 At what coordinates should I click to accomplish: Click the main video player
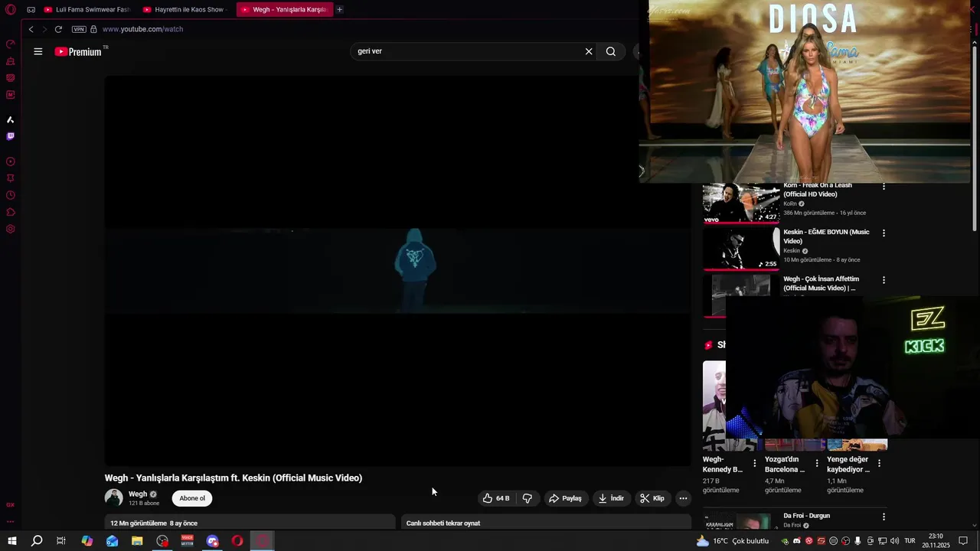pos(397,270)
